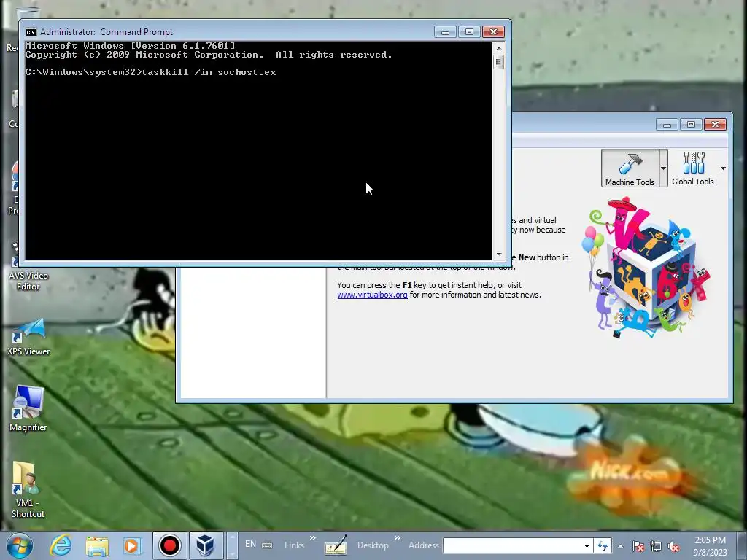Click the network status tray icon
The height and width of the screenshot is (560, 747).
pos(656,547)
